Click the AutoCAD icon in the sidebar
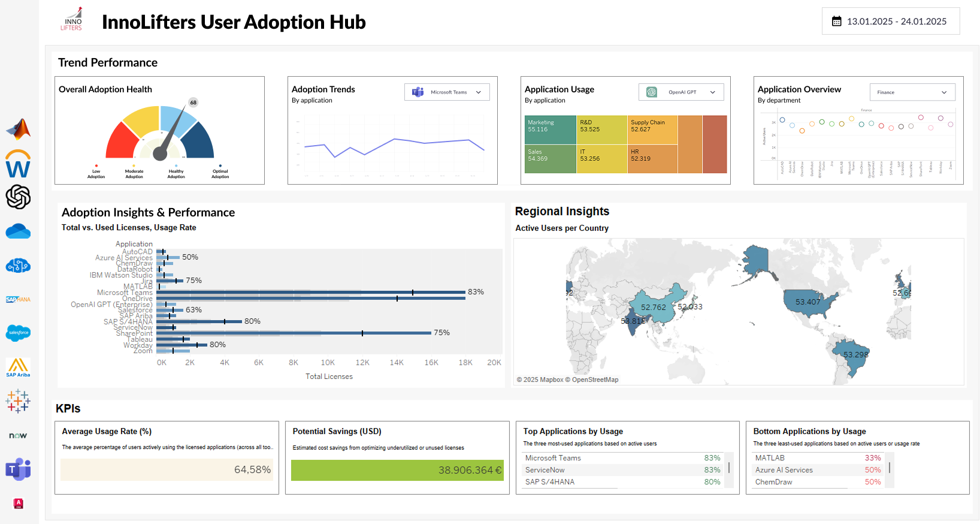Image resolution: width=980 pixels, height=524 pixels. click(18, 504)
